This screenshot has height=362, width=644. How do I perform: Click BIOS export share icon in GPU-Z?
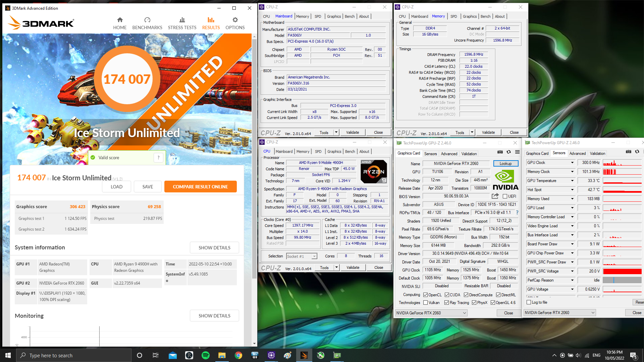click(495, 196)
